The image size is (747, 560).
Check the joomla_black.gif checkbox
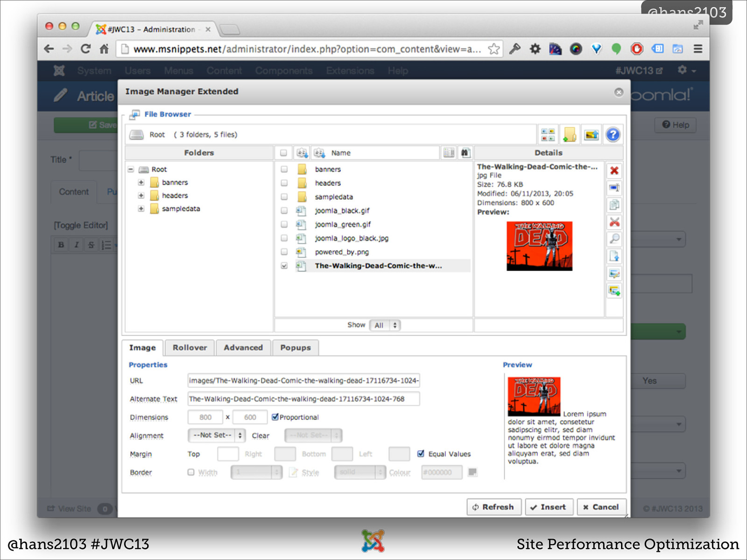pyautogui.click(x=284, y=210)
